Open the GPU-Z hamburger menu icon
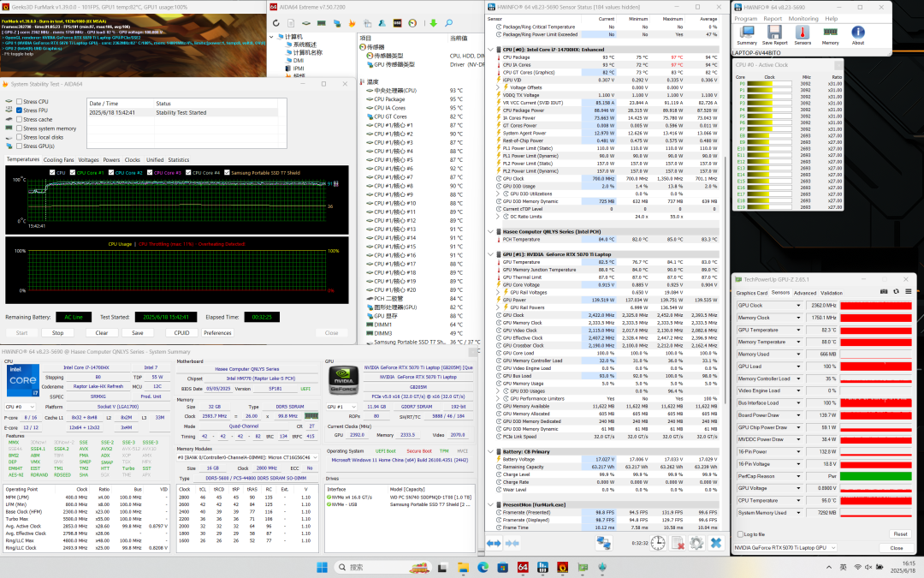This screenshot has width=924, height=578. [909, 292]
